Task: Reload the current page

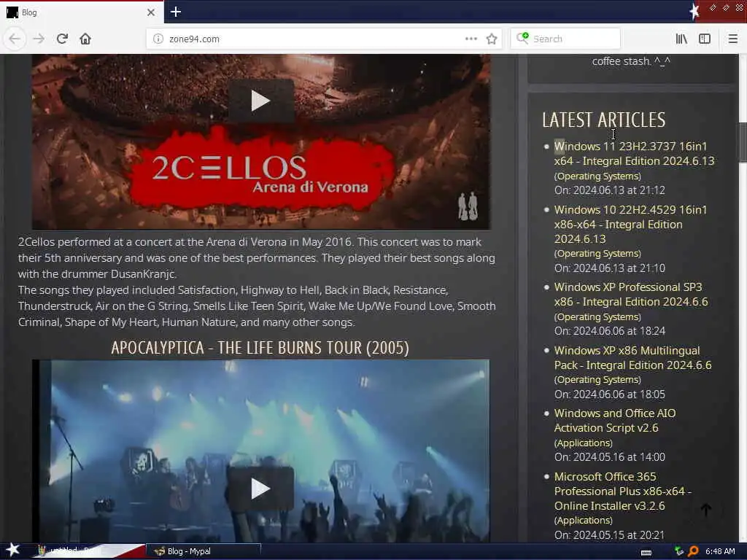Action: coord(62,39)
